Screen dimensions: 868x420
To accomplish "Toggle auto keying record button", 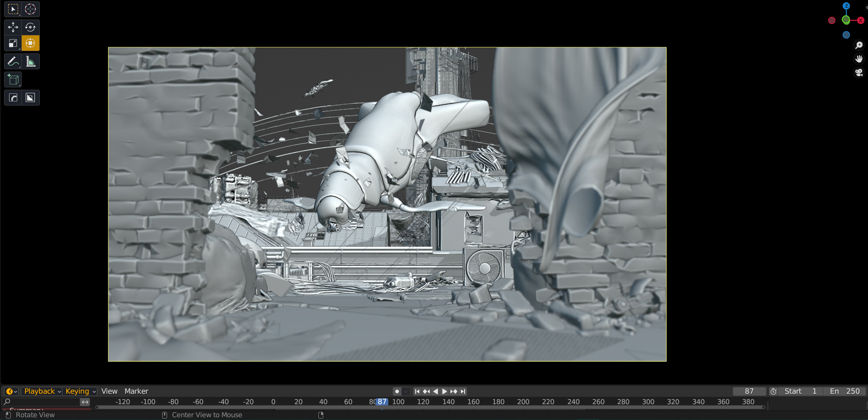I will click(x=397, y=391).
